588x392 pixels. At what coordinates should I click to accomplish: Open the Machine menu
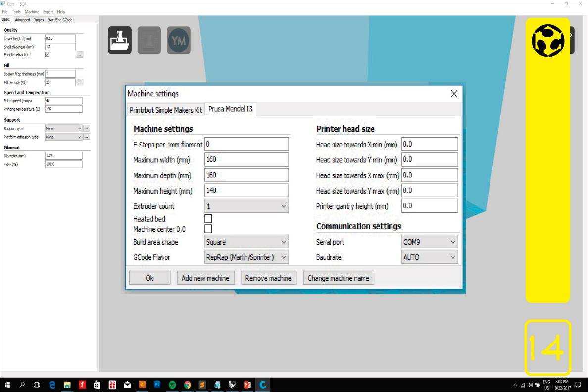coord(32,12)
